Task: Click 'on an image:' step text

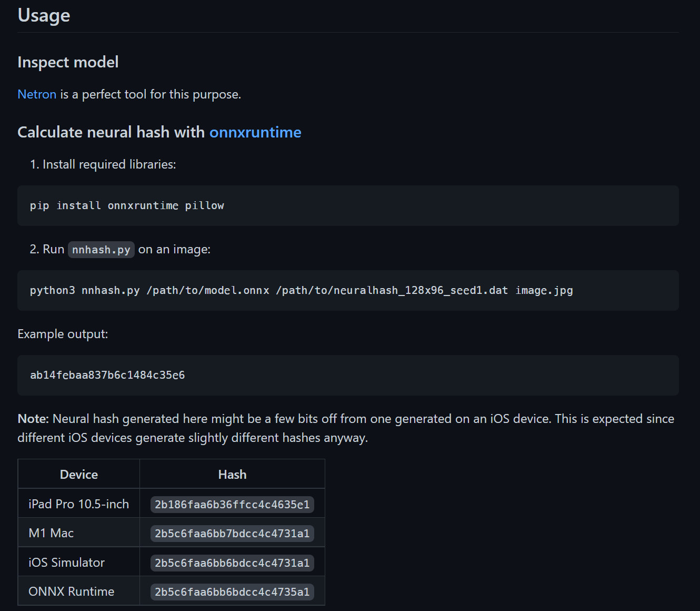Action: 174,249
